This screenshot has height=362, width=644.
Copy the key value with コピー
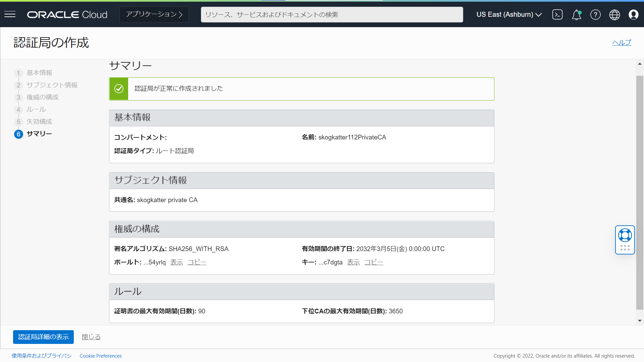pyautogui.click(x=373, y=262)
